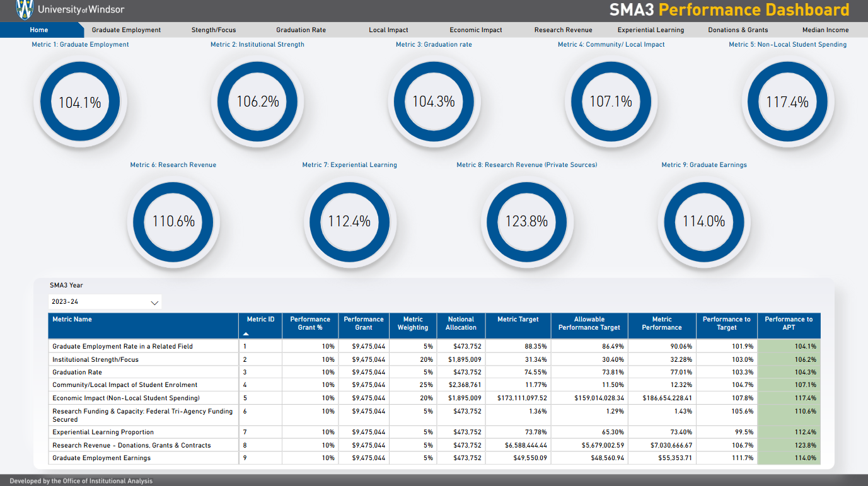Select the Graduation Rate row in the table
Image resolution: width=868 pixels, height=486 pixels.
tap(189, 372)
